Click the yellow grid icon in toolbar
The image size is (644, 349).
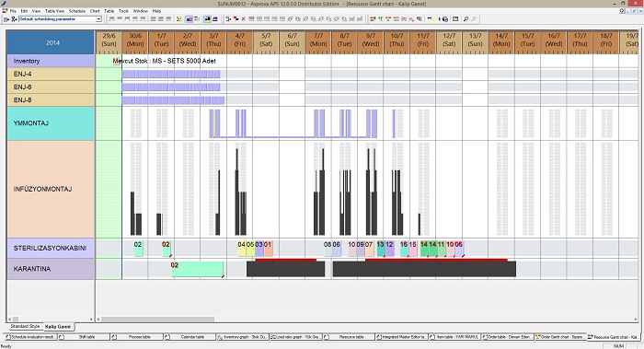179,19
